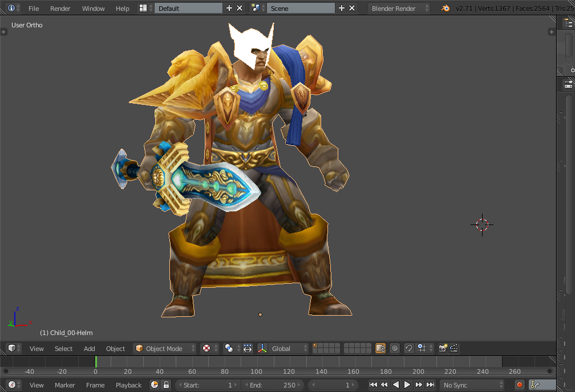Render OpenGL image of viewport
575x392 pixels.
[x=443, y=348]
